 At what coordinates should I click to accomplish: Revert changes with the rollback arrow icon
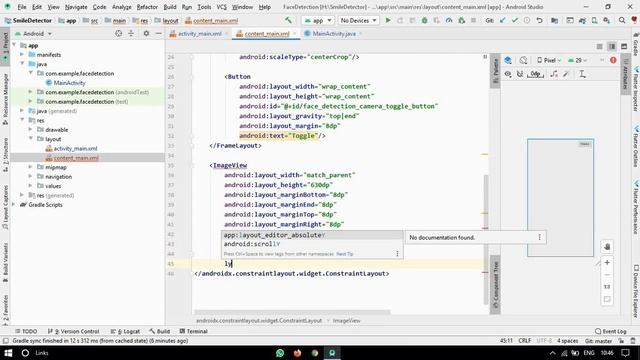point(540,20)
